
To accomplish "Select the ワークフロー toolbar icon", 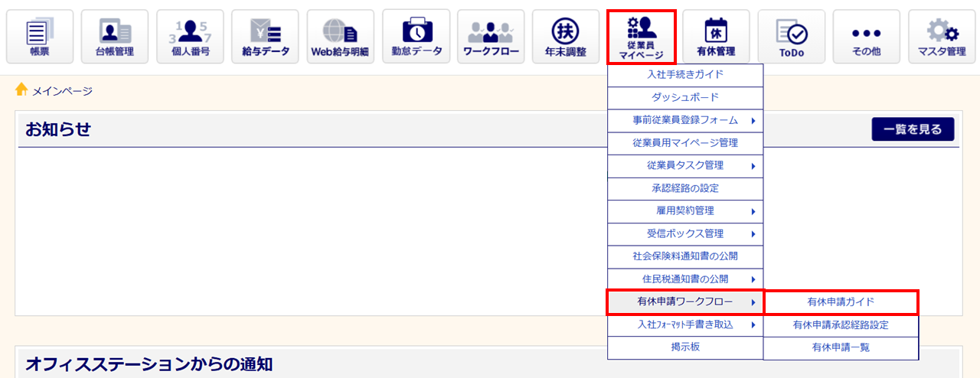I will [x=491, y=37].
